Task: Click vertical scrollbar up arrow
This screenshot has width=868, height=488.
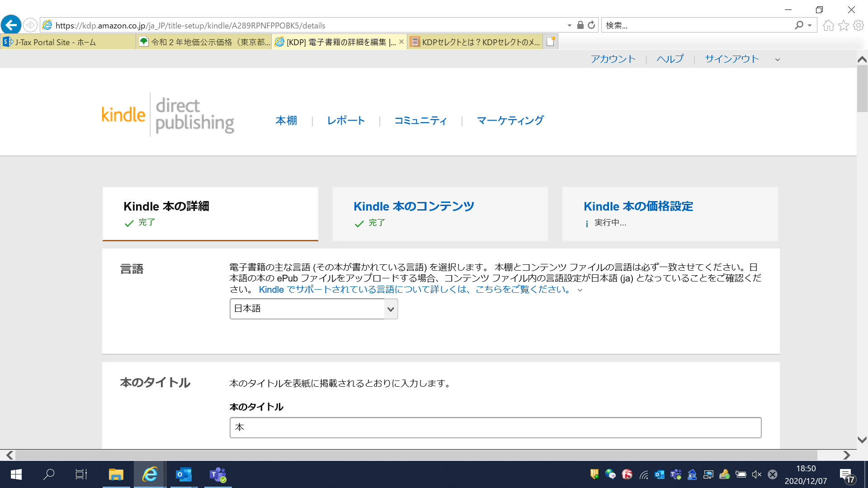Action: [862, 59]
